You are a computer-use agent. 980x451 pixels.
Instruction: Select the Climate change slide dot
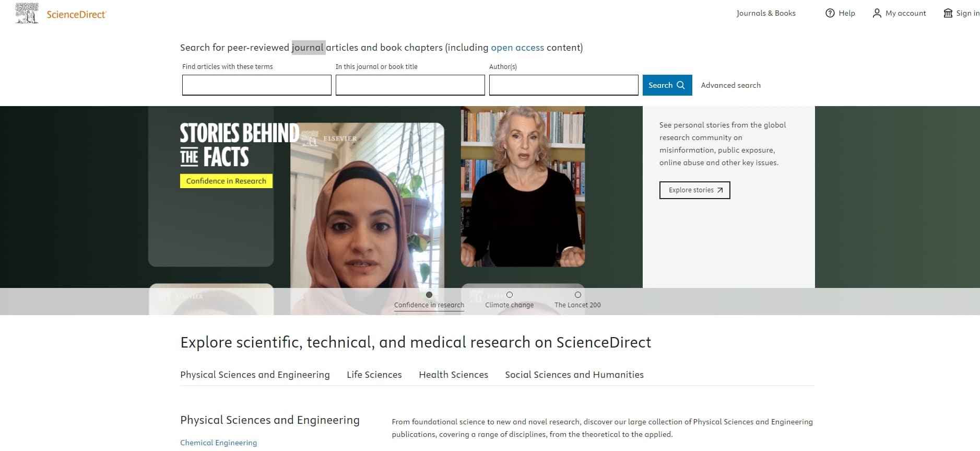coord(510,295)
